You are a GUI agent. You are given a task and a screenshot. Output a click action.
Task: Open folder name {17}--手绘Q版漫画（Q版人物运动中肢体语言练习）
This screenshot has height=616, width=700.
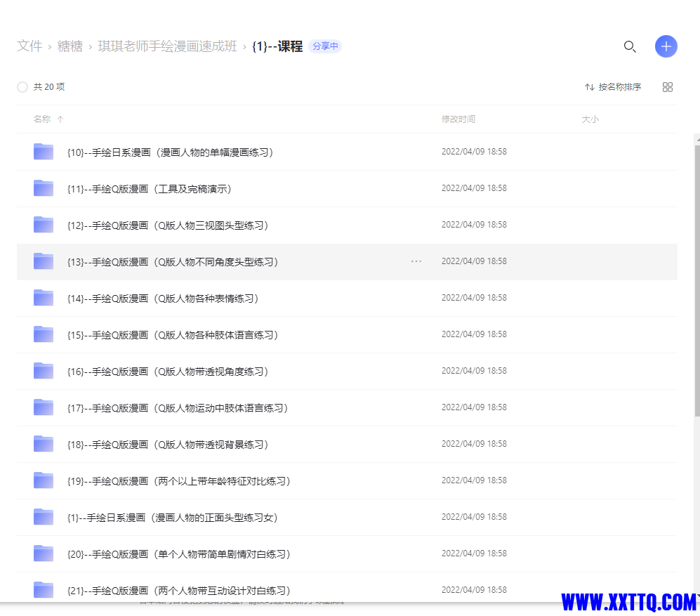tap(178, 408)
